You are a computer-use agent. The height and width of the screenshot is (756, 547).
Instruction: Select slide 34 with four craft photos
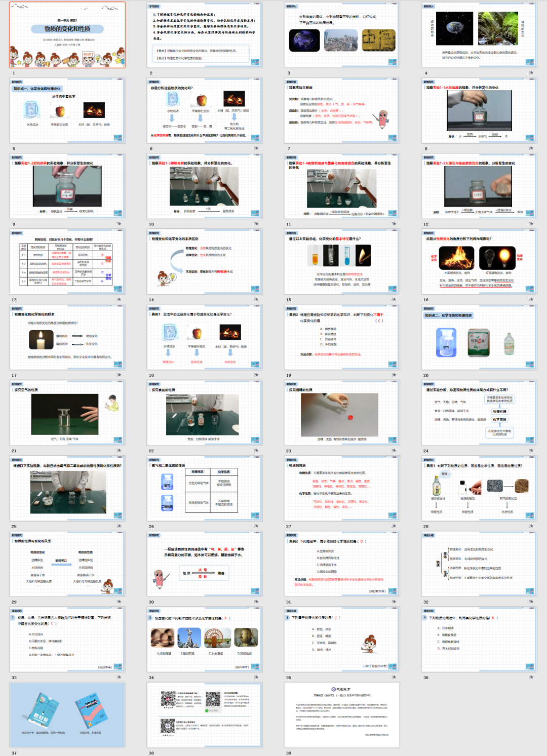pyautogui.click(x=205, y=639)
